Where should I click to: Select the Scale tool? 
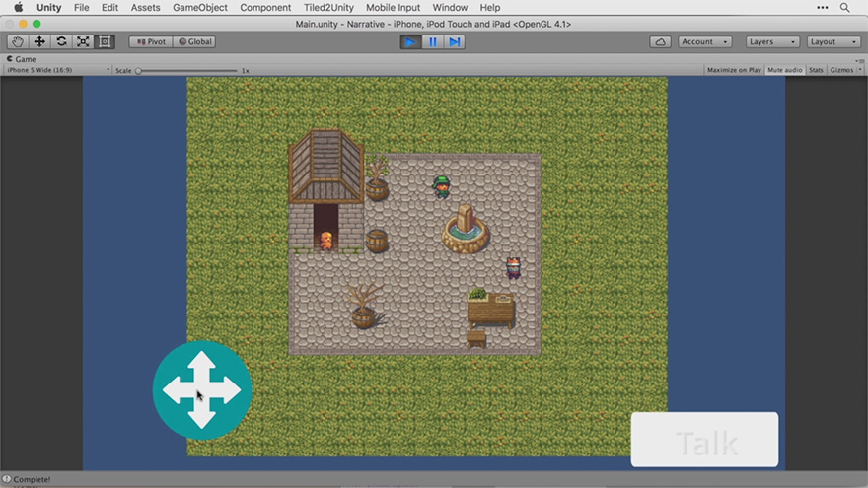[x=83, y=42]
